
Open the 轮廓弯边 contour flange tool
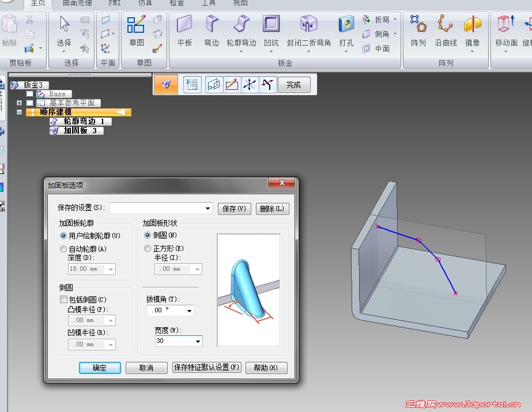click(242, 33)
